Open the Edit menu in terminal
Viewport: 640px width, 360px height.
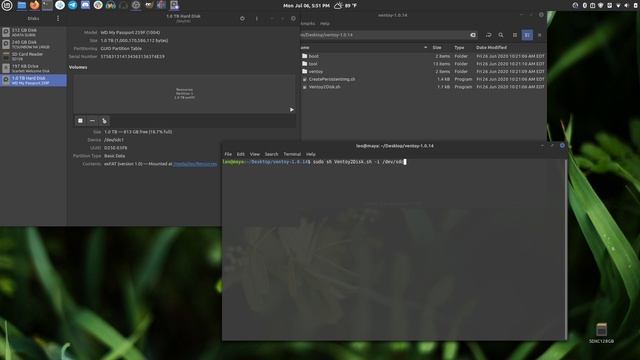(x=240, y=154)
